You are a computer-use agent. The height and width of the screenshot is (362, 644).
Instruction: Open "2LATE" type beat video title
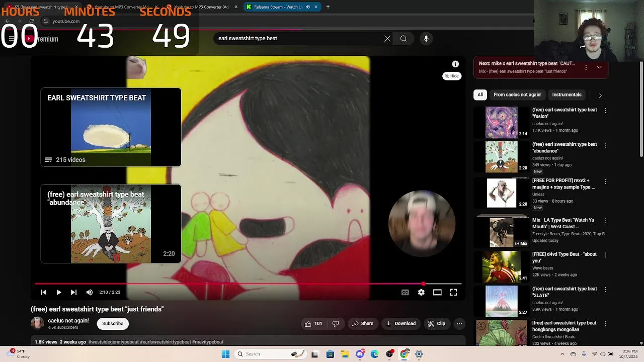coord(565,292)
